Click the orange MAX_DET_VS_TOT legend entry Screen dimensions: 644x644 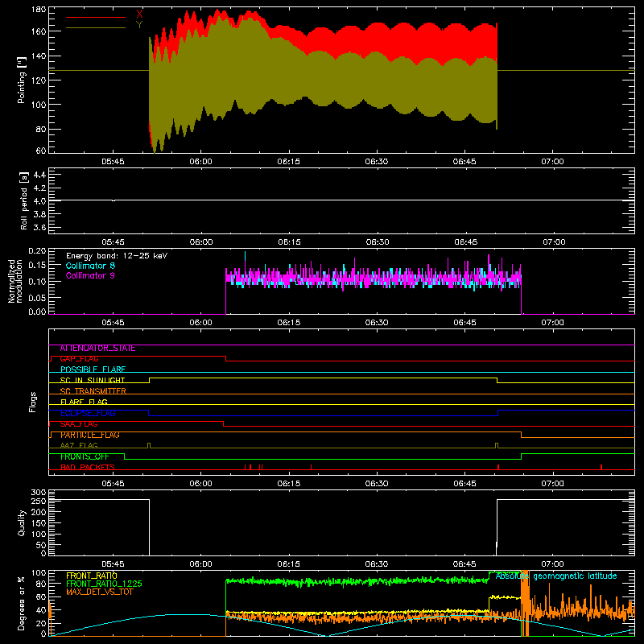pos(100,592)
